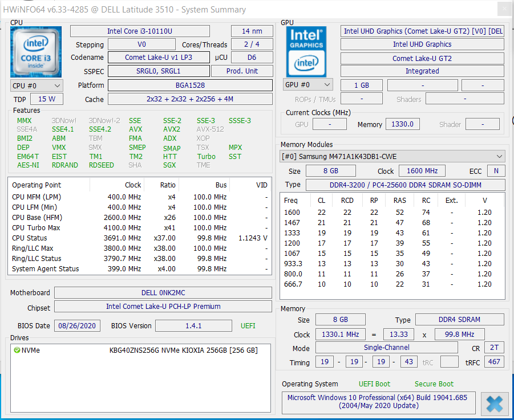This screenshot has width=514, height=420.
Task: Expand the Samsung memory module dropdown
Action: click(392, 157)
